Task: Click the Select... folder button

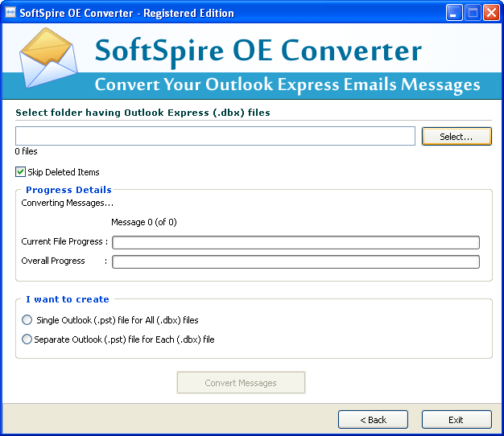Action: [x=456, y=137]
